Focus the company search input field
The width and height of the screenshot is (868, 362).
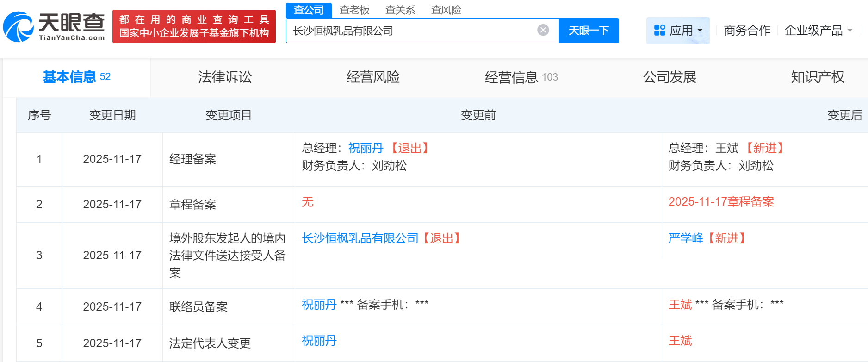(412, 31)
